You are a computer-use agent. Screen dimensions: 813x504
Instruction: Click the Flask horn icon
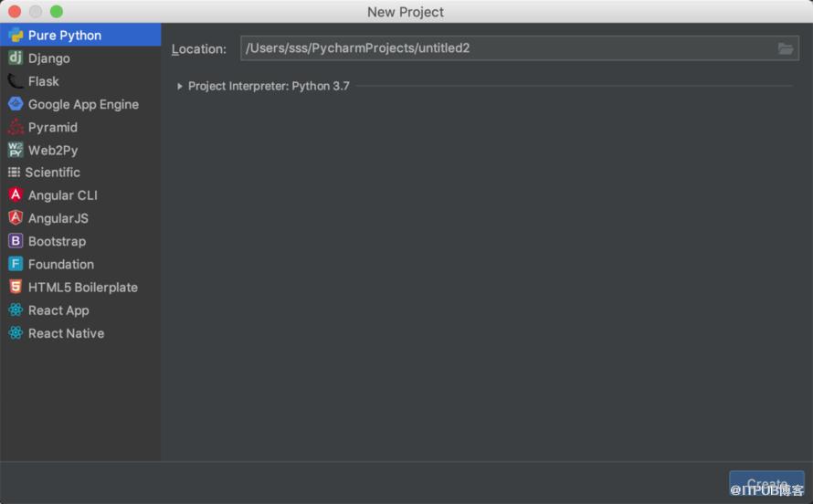point(16,81)
